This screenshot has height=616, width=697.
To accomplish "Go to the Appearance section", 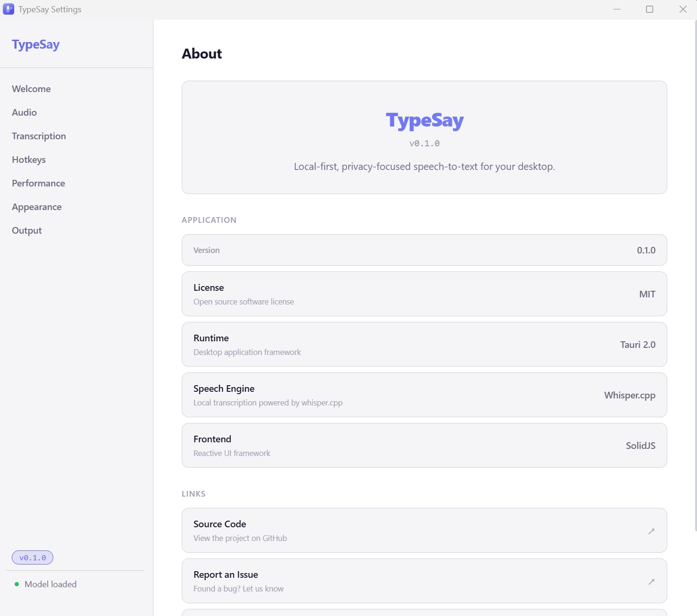I will [36, 207].
